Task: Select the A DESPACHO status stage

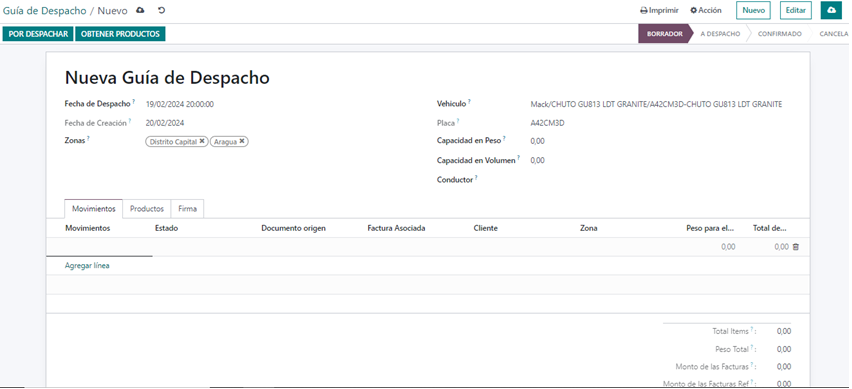Action: tap(720, 34)
